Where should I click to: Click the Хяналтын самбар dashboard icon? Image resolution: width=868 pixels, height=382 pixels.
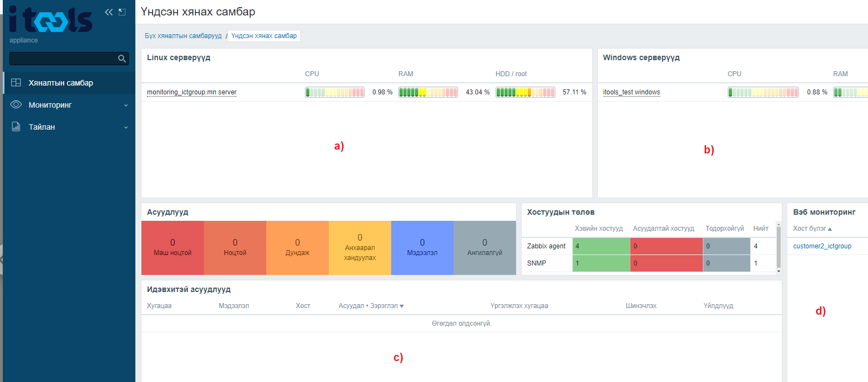(16, 83)
